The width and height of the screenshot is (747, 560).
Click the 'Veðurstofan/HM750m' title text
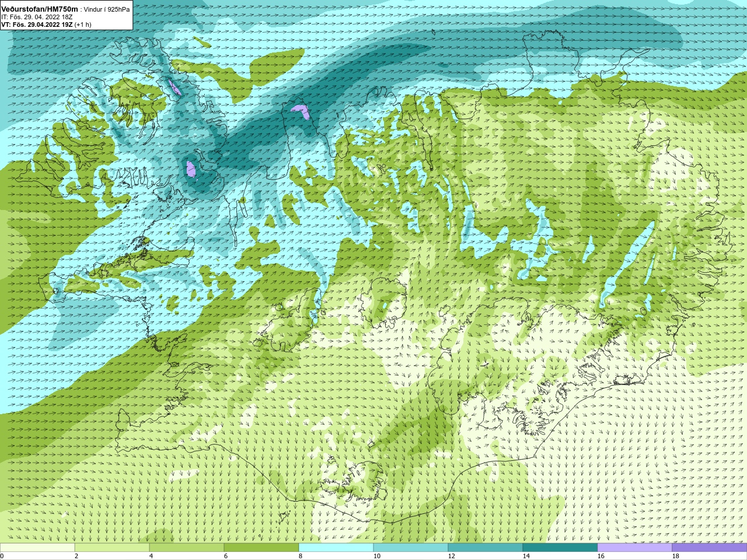pyautogui.click(x=39, y=9)
